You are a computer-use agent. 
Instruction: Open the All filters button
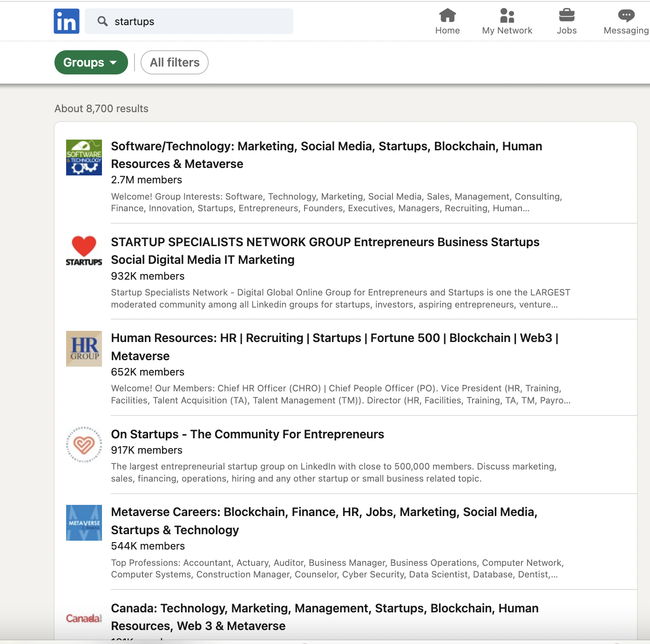[x=175, y=62]
